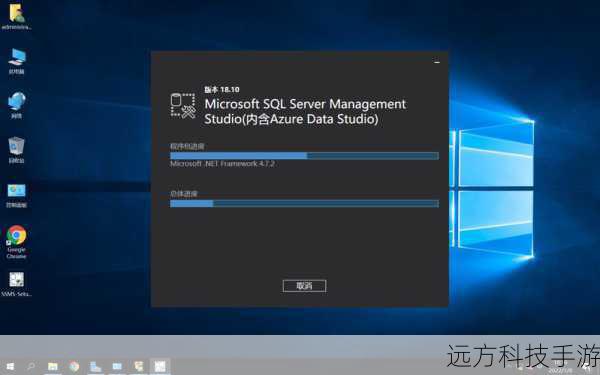
Task: Click the overall progress bar
Action: [304, 204]
